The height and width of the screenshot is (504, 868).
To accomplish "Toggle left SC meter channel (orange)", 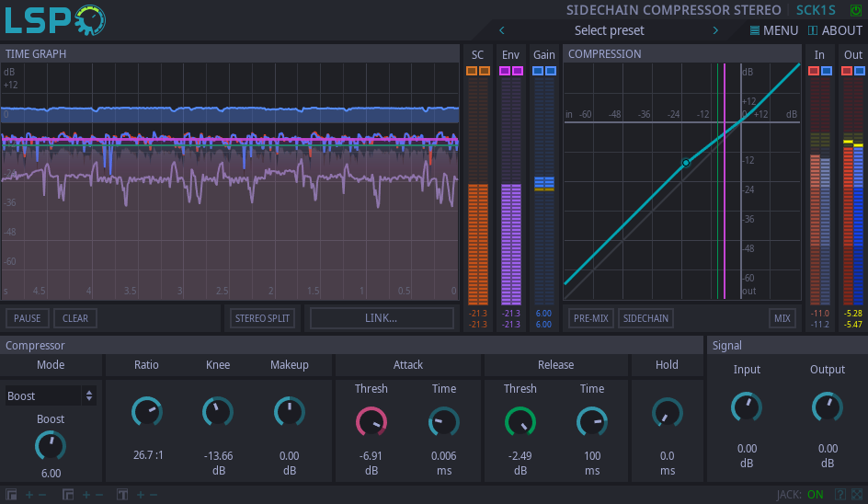I will (x=472, y=71).
